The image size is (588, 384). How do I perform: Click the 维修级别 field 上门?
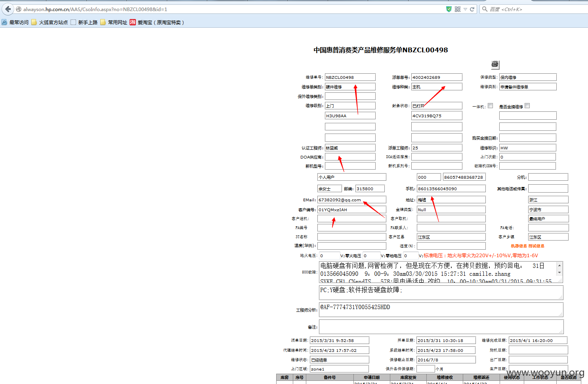click(350, 106)
